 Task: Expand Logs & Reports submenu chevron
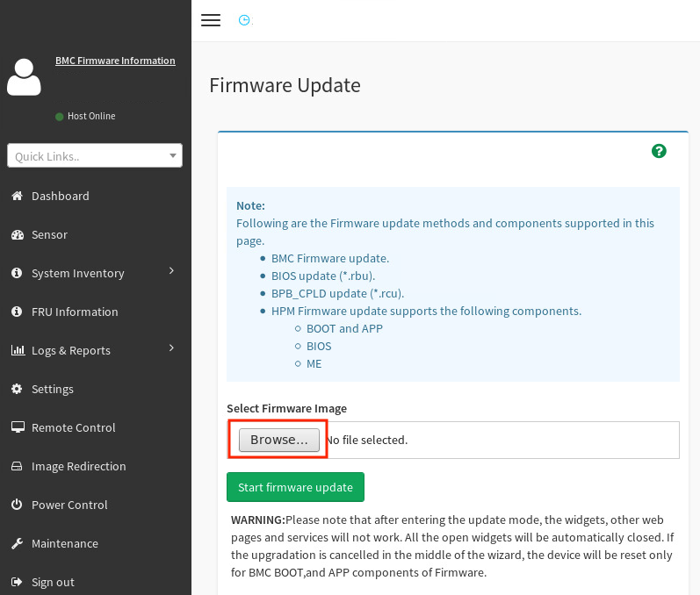pyautogui.click(x=172, y=348)
